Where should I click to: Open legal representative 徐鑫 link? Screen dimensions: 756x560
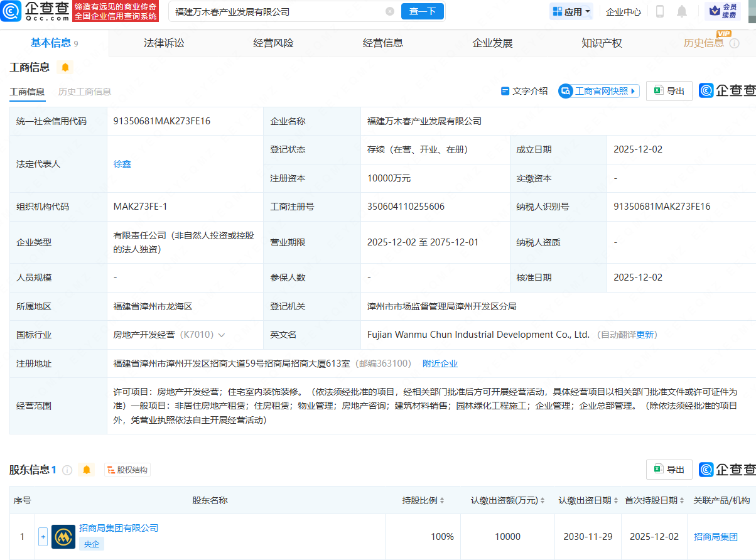122,164
